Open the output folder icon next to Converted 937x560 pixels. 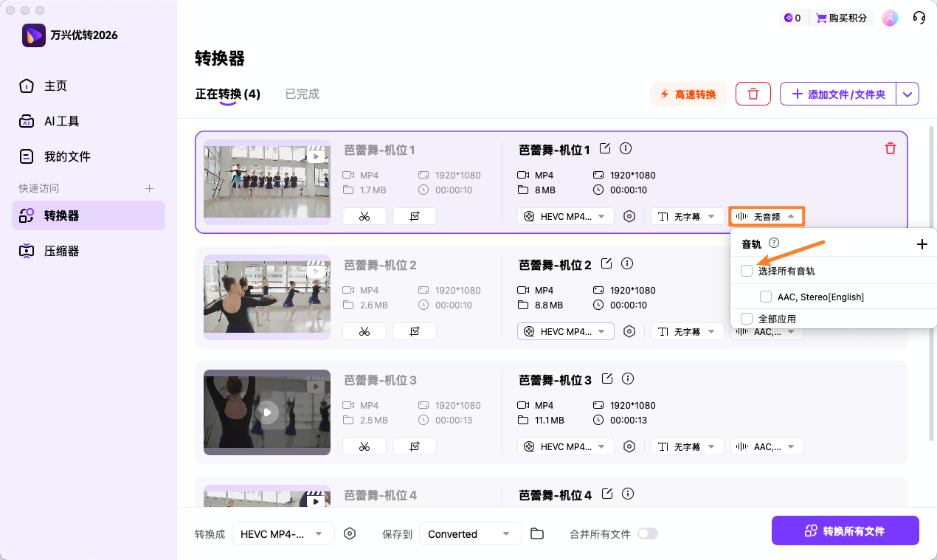point(537,533)
